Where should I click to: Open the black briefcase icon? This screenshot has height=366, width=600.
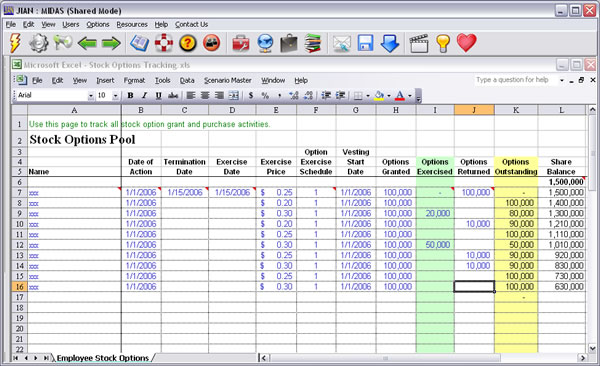[x=289, y=43]
